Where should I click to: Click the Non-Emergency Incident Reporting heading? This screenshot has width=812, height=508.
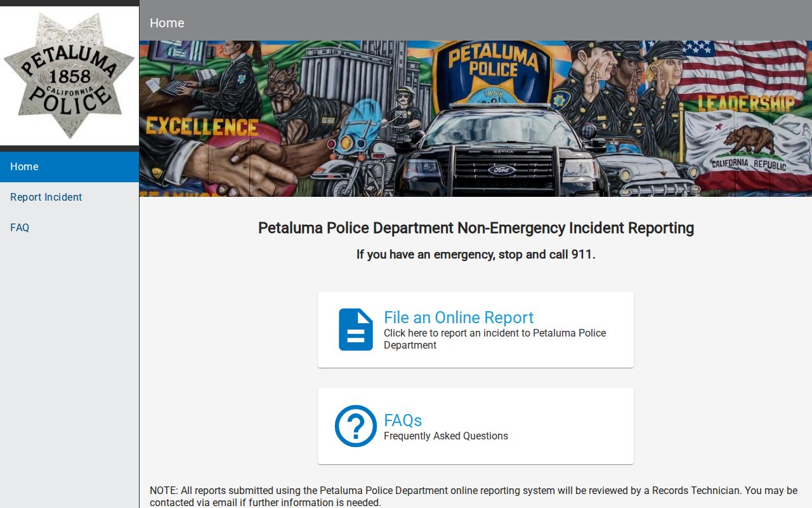point(476,228)
